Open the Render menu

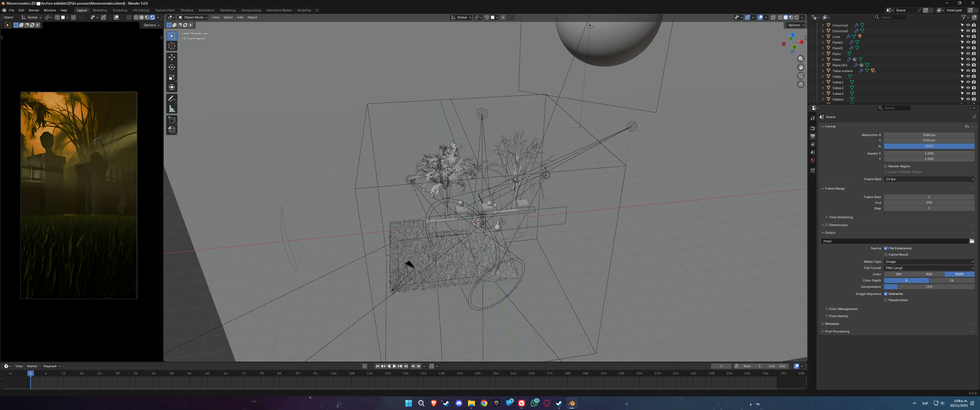point(34,10)
